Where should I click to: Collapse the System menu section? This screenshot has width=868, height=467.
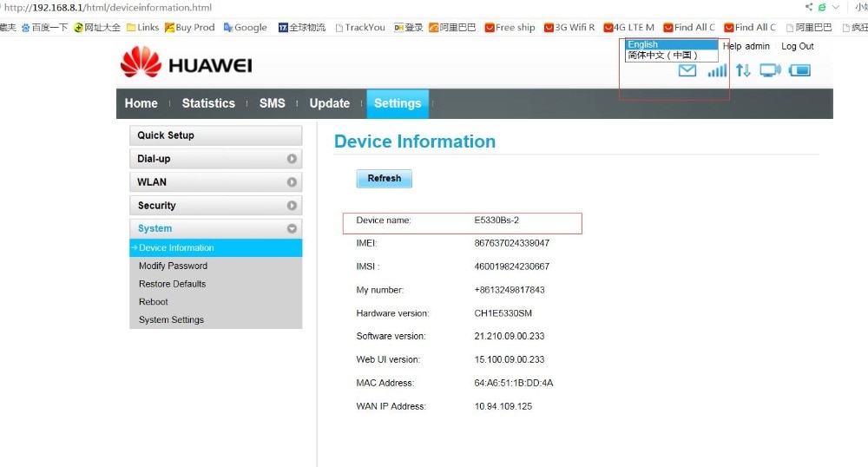[216, 228]
